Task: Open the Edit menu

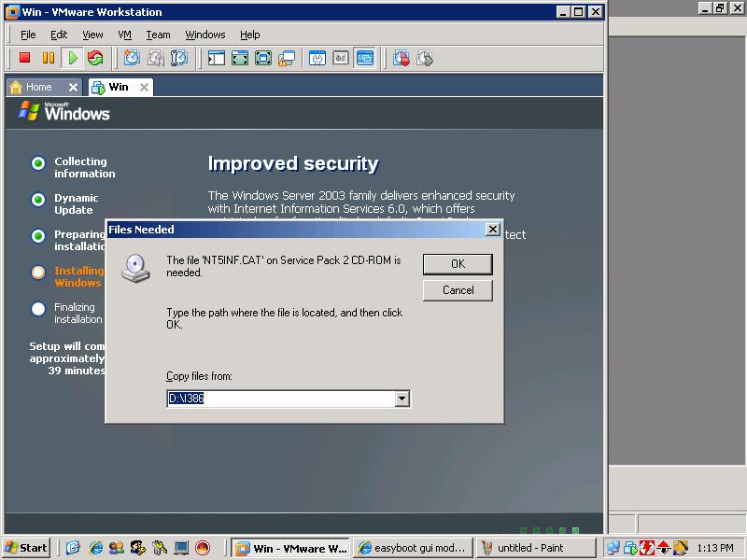Action: 59,35
